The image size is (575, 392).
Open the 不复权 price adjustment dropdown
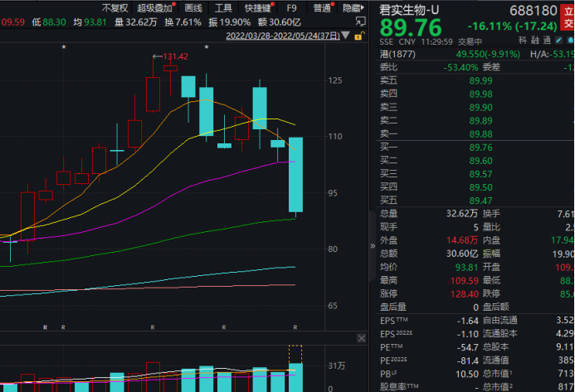(115, 7)
